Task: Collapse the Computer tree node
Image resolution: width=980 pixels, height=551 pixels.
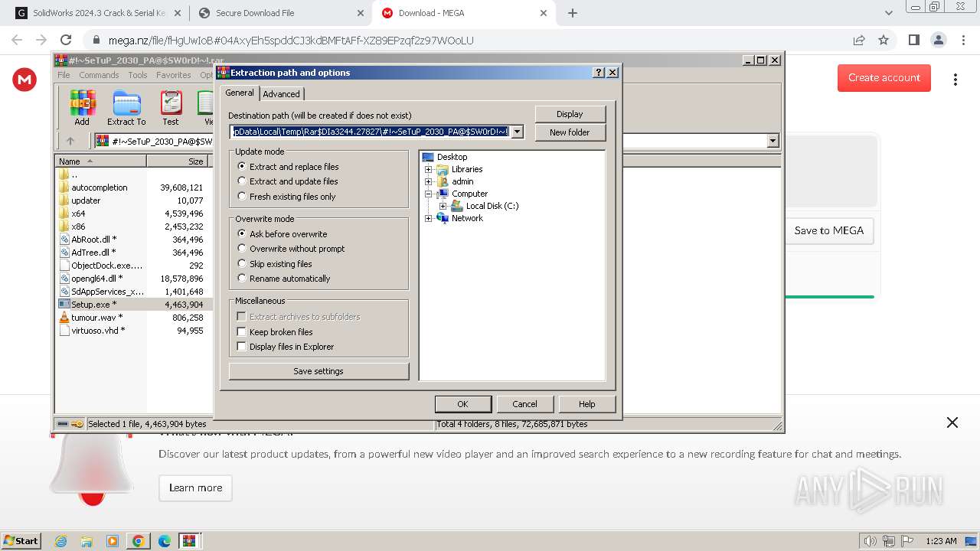Action: (x=429, y=194)
